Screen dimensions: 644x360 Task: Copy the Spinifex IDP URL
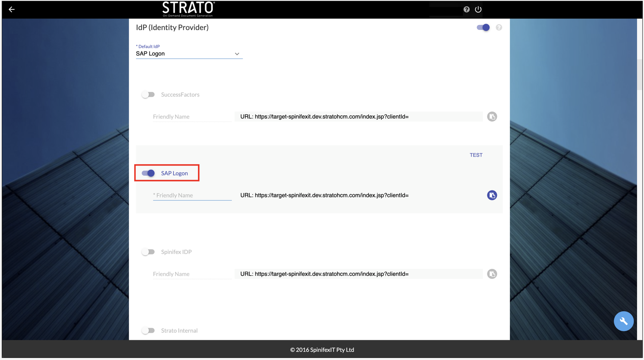[x=492, y=274]
